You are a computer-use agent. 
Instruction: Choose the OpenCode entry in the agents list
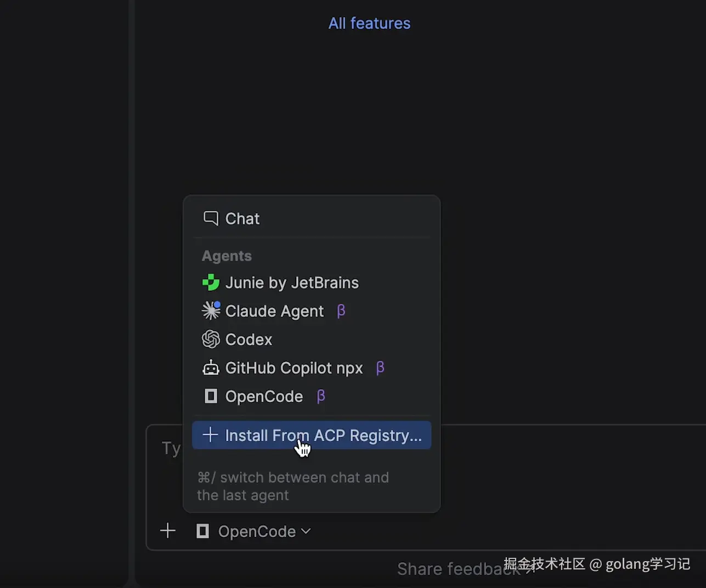(264, 397)
